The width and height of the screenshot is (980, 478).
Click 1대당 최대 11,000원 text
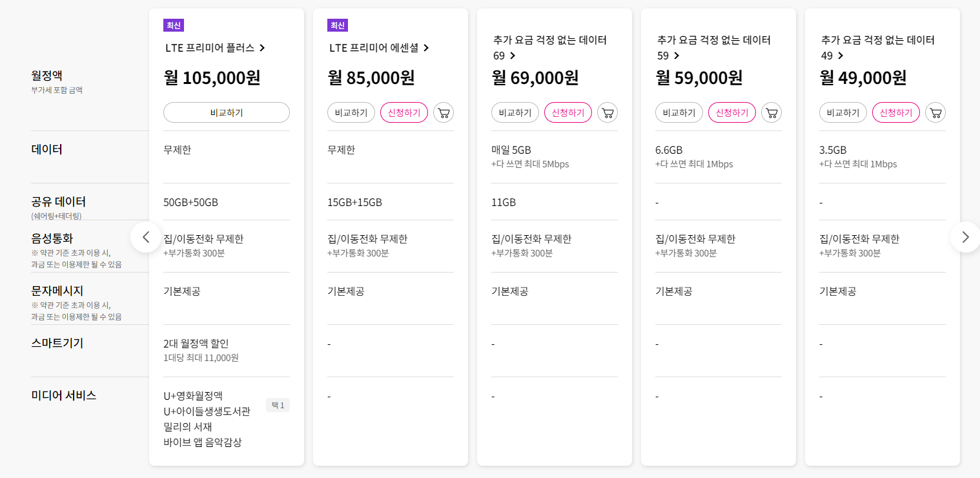tap(201, 358)
